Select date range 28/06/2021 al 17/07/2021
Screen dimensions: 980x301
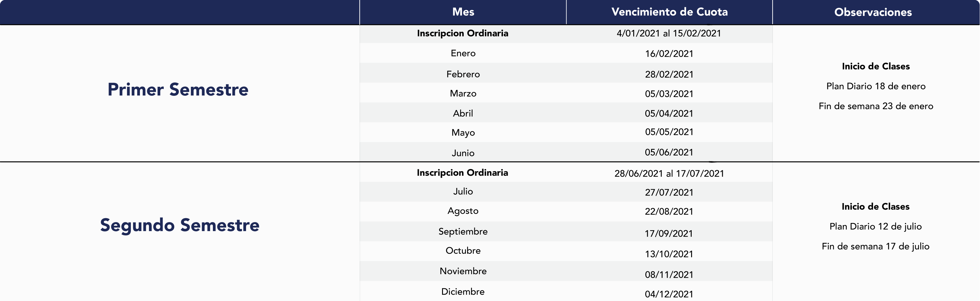(669, 174)
